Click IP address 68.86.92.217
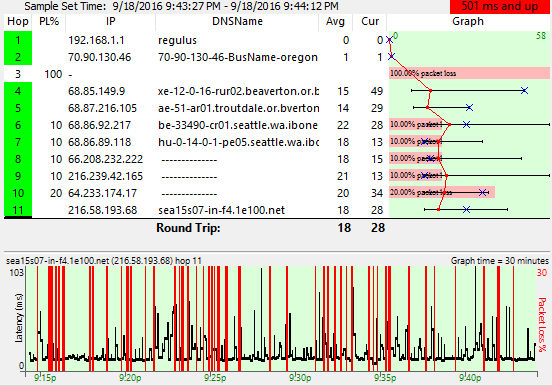Screen dimensions: 552x386 99,125
